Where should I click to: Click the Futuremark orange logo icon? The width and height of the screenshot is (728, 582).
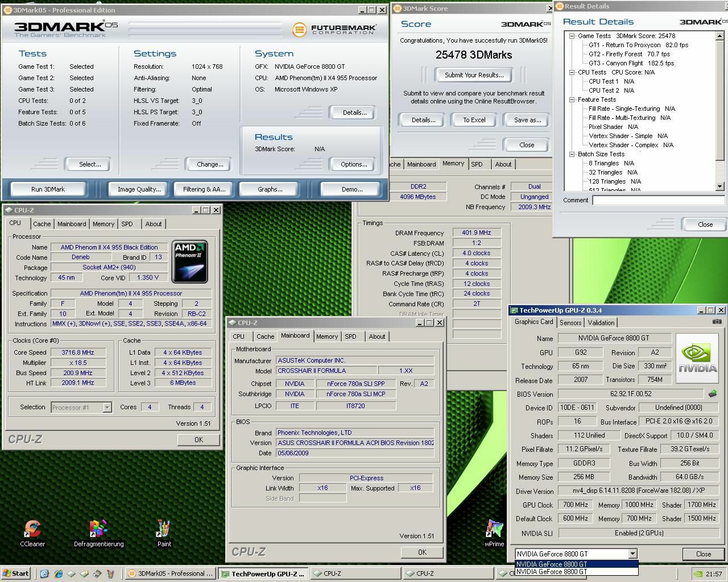click(x=299, y=30)
